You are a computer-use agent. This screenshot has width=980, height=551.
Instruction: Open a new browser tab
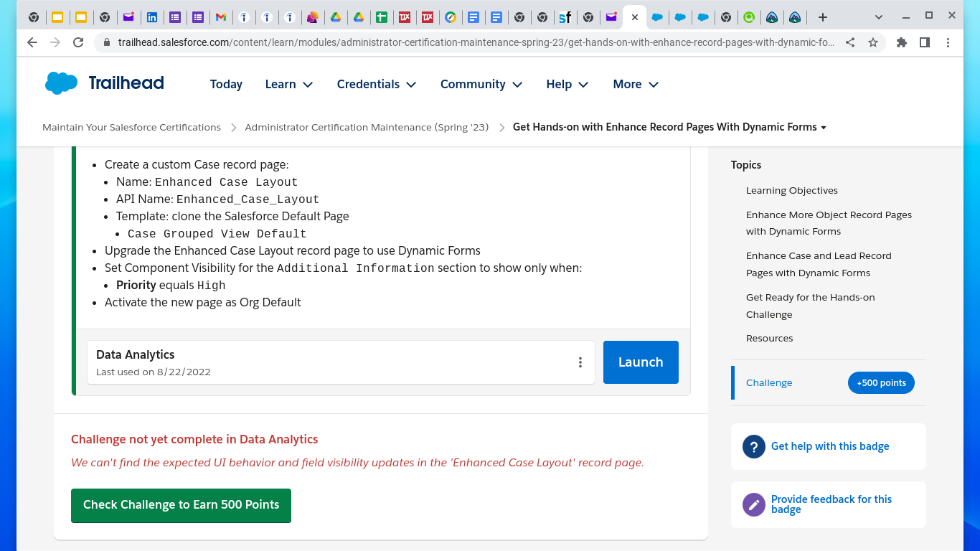823,17
